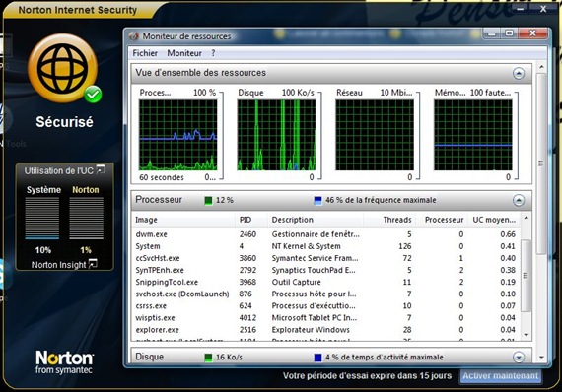Click the main scrollbar up arrow

pos(541,67)
